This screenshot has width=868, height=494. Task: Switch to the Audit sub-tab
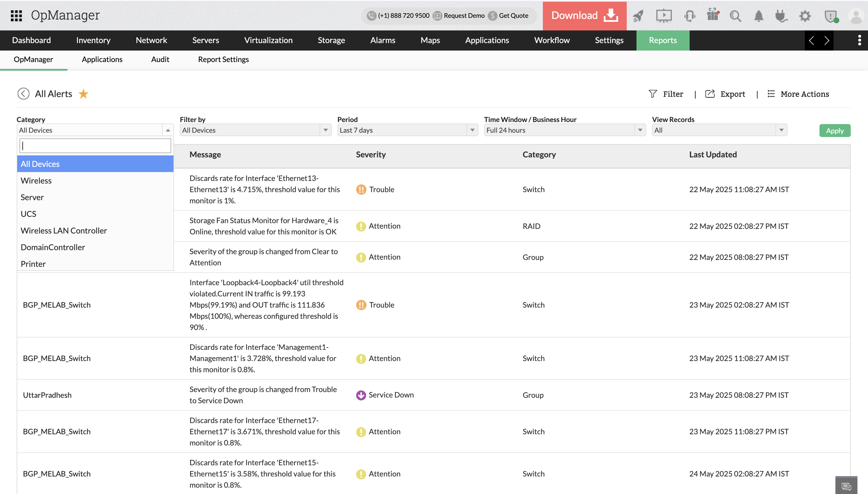160,59
